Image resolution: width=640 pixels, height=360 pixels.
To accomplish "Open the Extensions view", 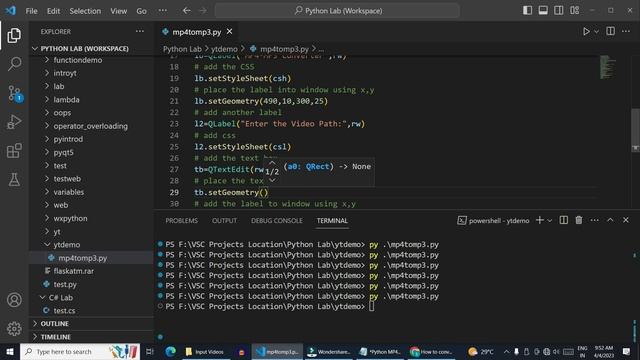I will pyautogui.click(x=14, y=151).
